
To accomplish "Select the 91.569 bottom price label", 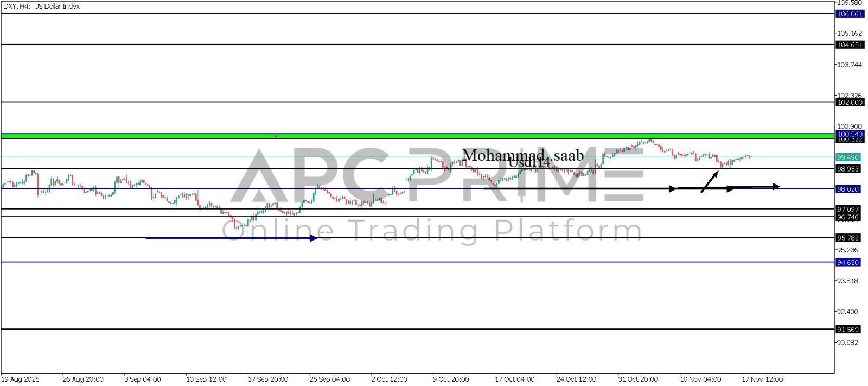I will [848, 330].
